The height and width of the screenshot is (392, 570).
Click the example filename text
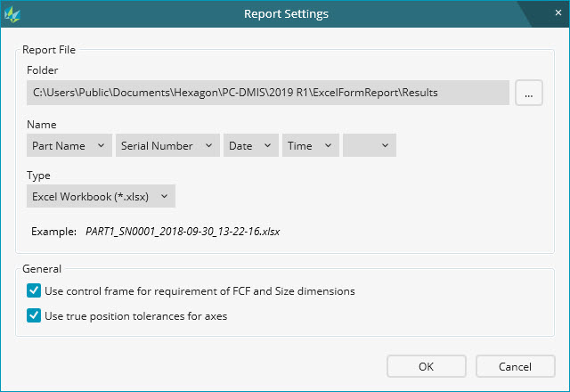(183, 231)
